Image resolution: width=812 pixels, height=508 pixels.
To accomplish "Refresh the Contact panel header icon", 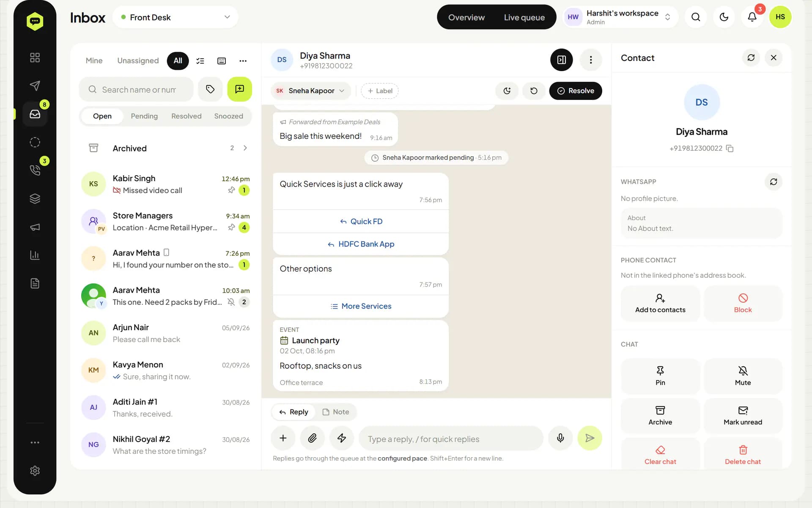I will [751, 58].
